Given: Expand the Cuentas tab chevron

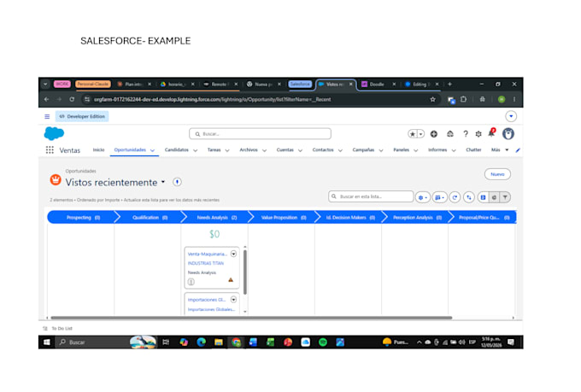Looking at the screenshot, I should tap(300, 150).
